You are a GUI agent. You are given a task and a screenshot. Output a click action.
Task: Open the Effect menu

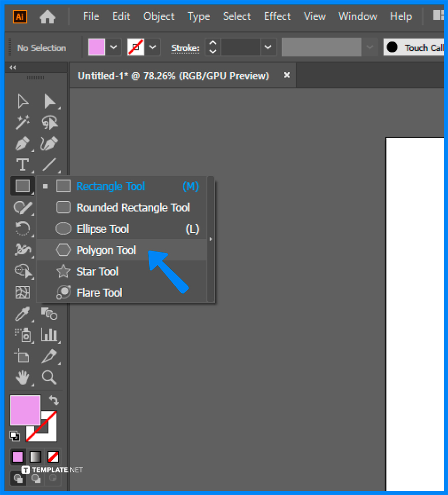[277, 16]
